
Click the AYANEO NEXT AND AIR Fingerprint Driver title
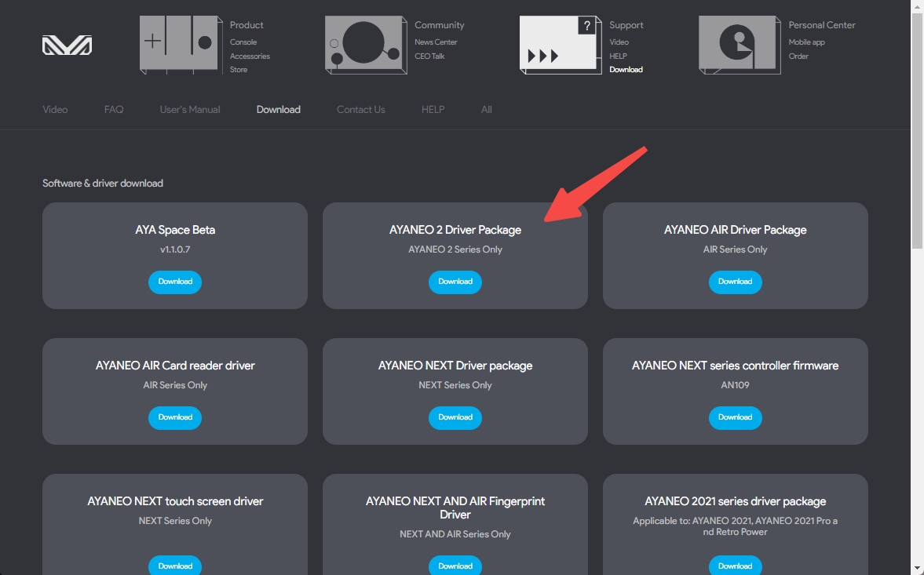tap(455, 508)
